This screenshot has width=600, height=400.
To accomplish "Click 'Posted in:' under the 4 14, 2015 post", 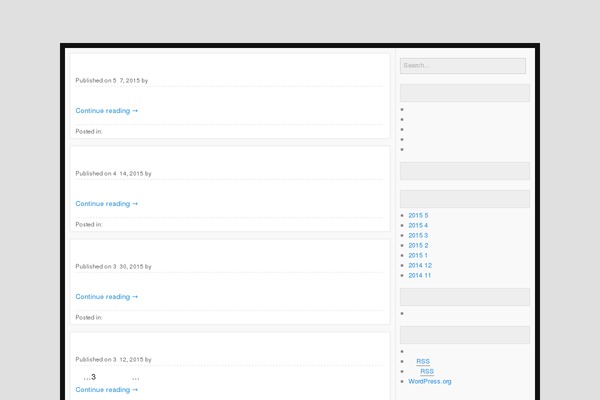I will coord(89,224).
